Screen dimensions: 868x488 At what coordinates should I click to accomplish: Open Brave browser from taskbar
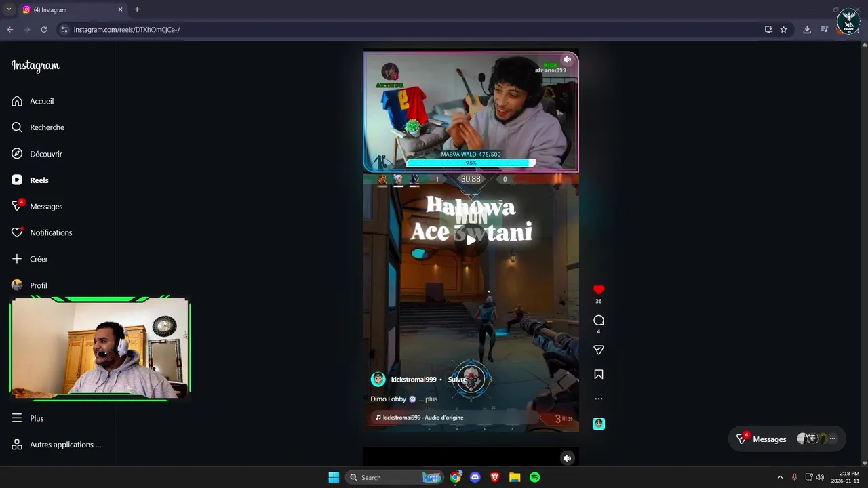[x=495, y=478]
